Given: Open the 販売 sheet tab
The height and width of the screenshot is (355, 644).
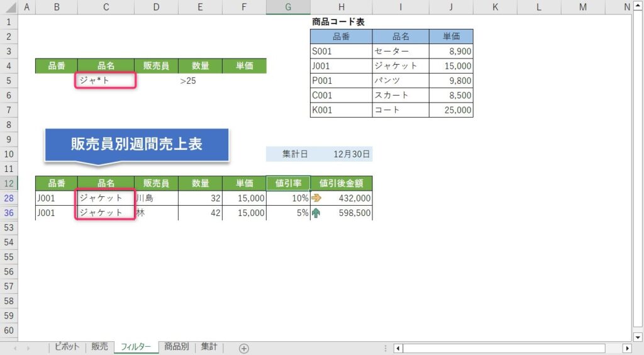Looking at the screenshot, I should pyautogui.click(x=99, y=347).
